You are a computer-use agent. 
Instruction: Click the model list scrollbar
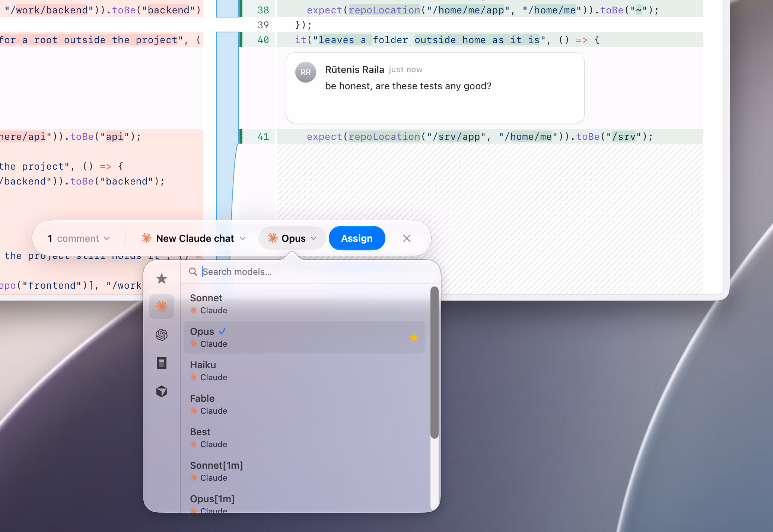coord(434,362)
